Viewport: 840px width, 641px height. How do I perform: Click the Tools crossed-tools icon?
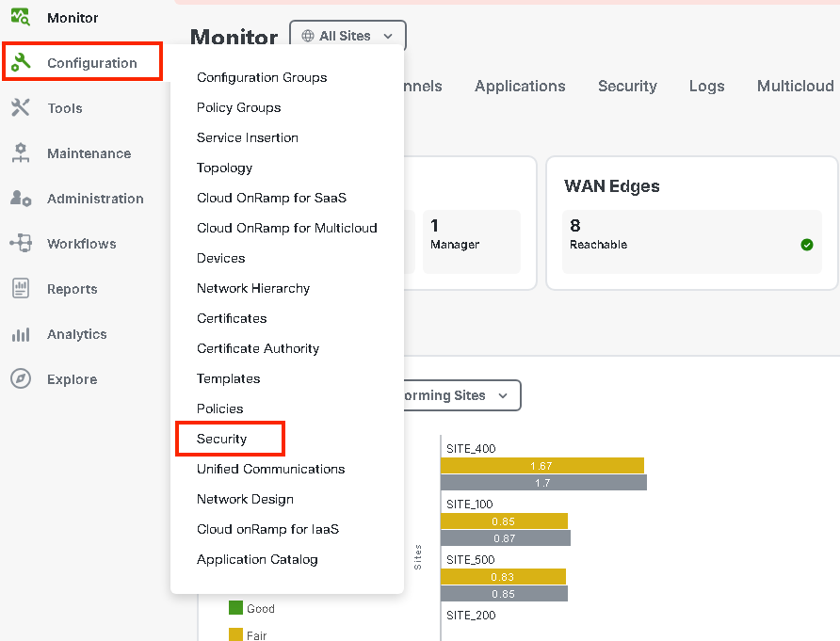(x=21, y=107)
